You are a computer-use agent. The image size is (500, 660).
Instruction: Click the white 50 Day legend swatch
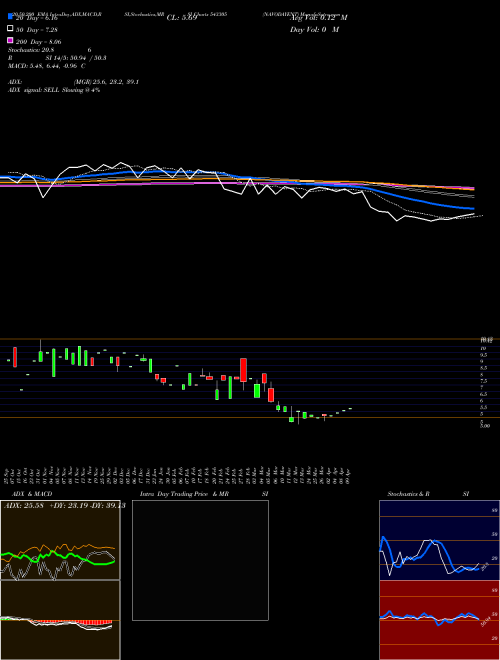[x=10, y=29]
